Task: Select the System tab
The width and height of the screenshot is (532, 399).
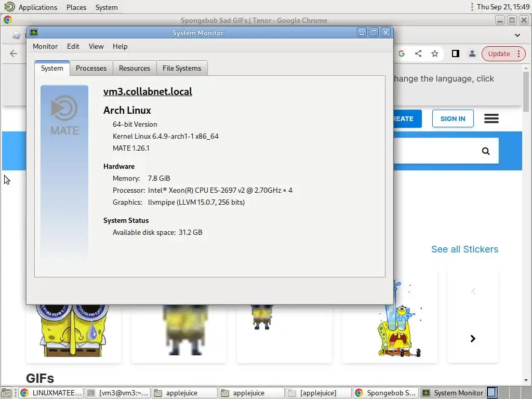Action: (x=52, y=68)
